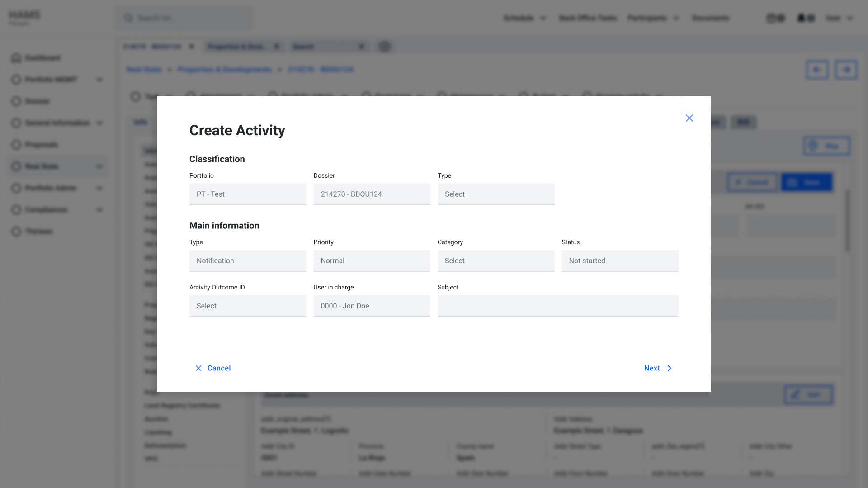Click the Real State sidebar icon
Screen dimensions: 868x488
point(16,166)
